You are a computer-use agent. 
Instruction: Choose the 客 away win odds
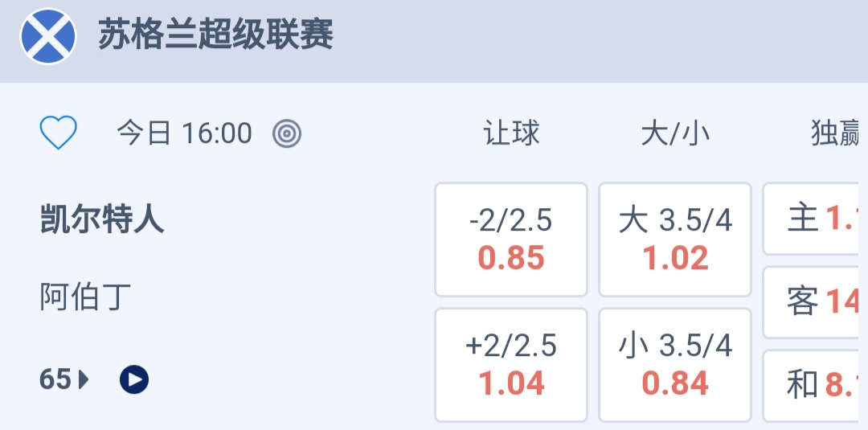816,302
